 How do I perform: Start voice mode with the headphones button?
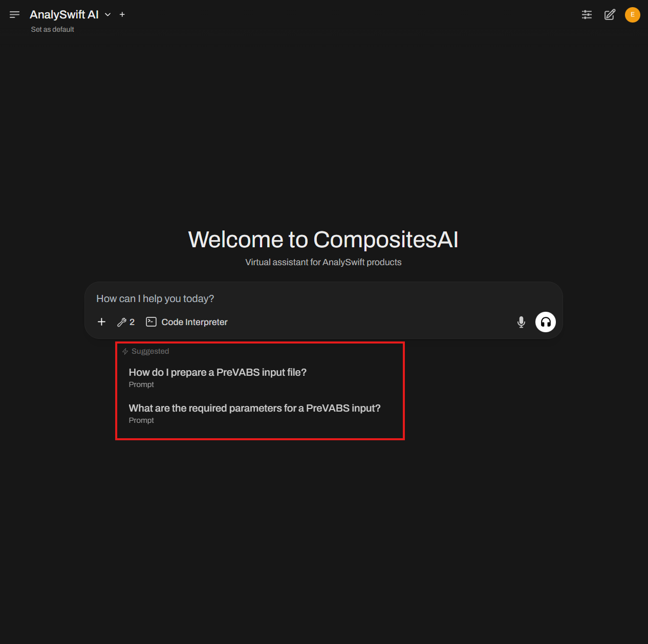pyautogui.click(x=545, y=322)
